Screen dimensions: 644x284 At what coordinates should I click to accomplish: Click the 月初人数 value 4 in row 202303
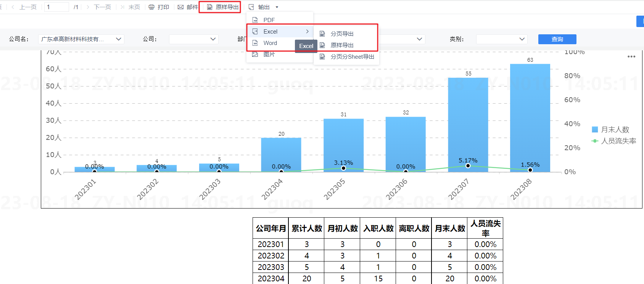pos(343,267)
